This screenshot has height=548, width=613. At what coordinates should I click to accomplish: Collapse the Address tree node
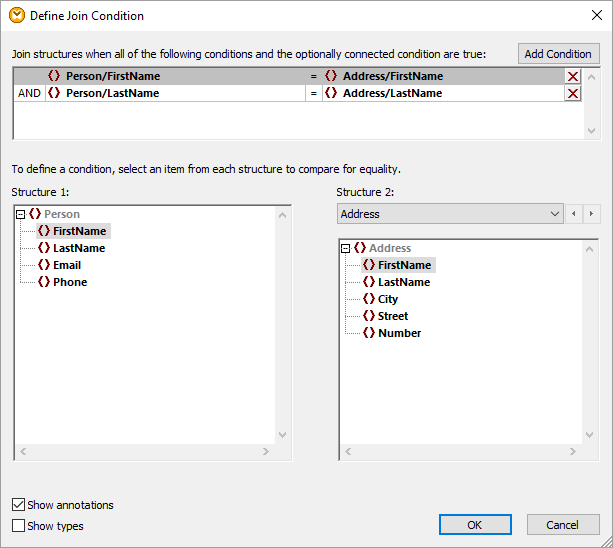(x=346, y=248)
